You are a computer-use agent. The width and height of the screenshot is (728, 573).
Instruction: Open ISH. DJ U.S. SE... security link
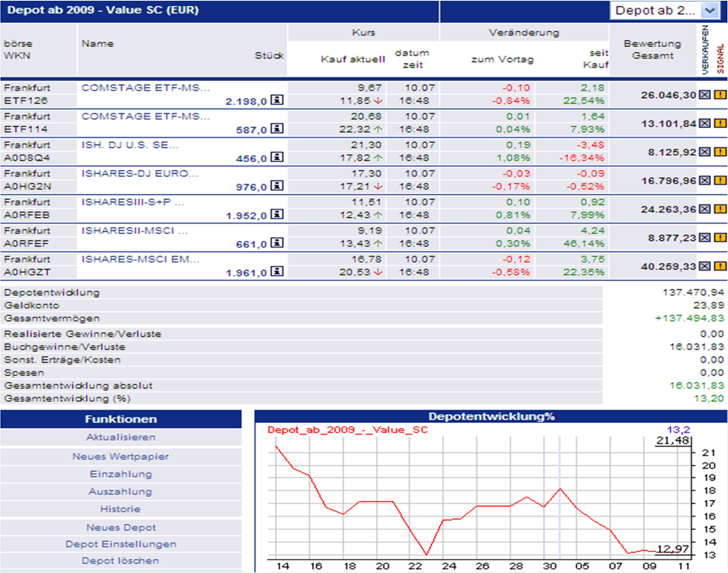pos(130,144)
